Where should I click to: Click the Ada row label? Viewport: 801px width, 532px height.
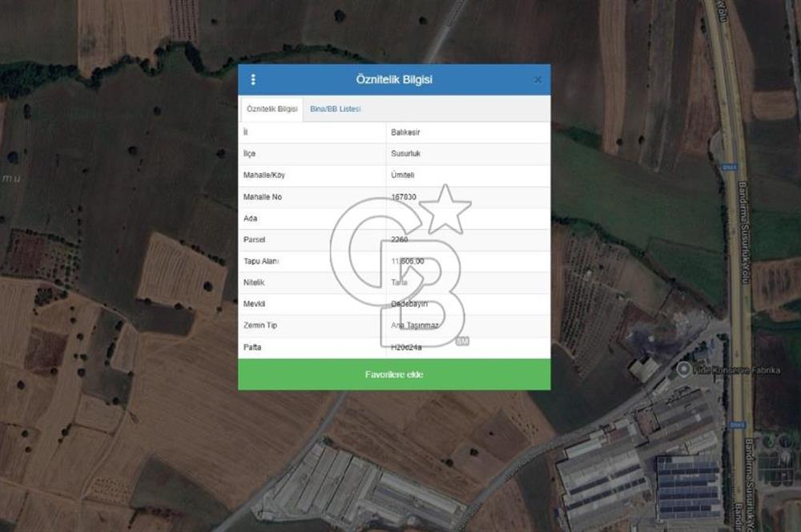[250, 218]
